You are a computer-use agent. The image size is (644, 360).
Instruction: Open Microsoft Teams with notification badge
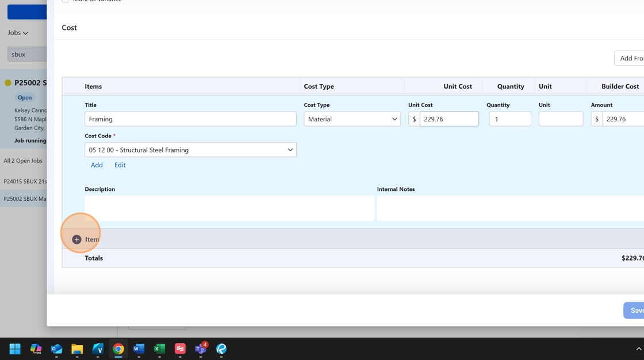tap(200, 348)
